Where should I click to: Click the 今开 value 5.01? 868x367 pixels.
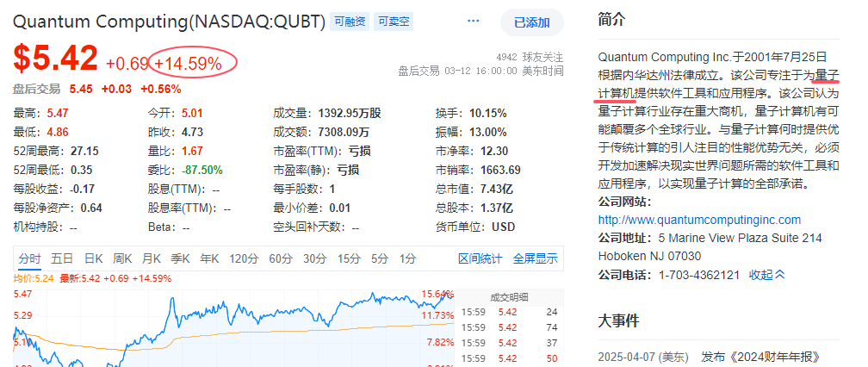[192, 114]
